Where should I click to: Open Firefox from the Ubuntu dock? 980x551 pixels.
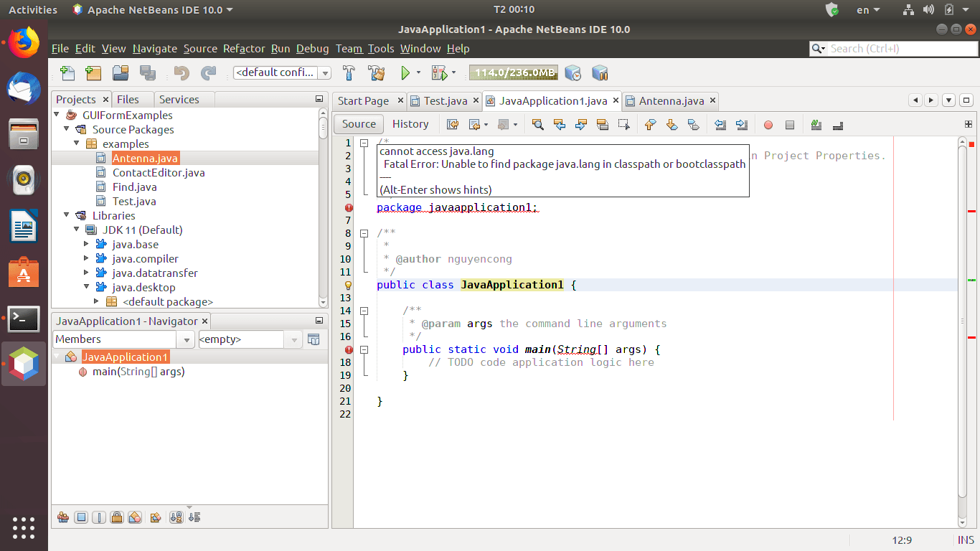[x=24, y=42]
